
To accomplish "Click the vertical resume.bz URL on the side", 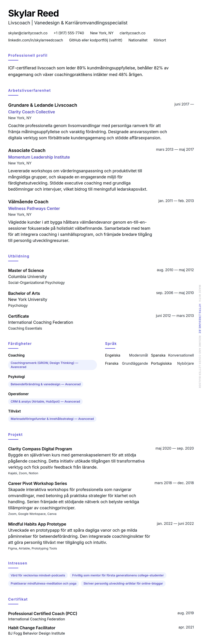I will pos(199,318).
